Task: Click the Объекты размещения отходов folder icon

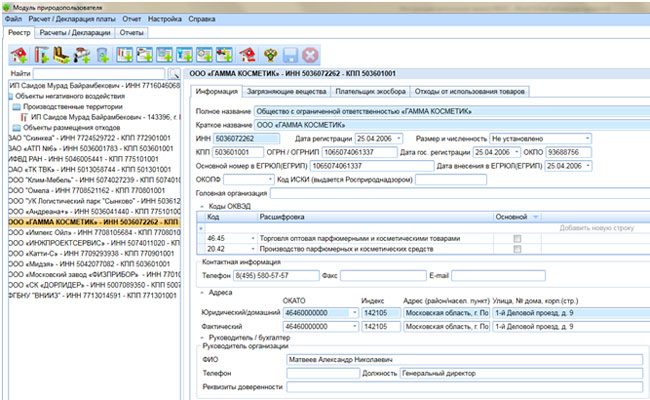Action: [17, 128]
